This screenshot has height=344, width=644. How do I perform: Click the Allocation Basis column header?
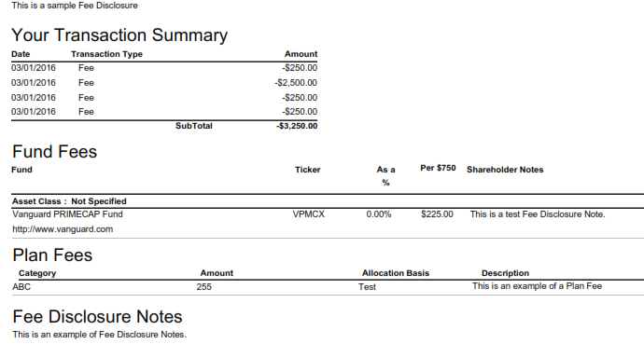[x=396, y=273]
